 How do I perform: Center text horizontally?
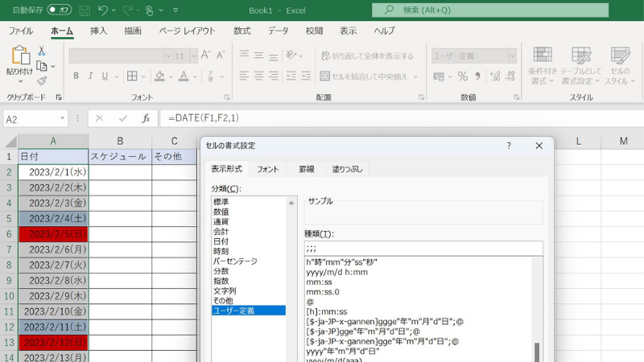point(258,76)
